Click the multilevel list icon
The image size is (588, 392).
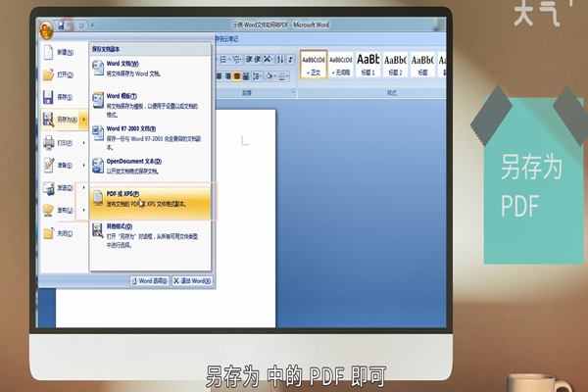click(x=237, y=59)
